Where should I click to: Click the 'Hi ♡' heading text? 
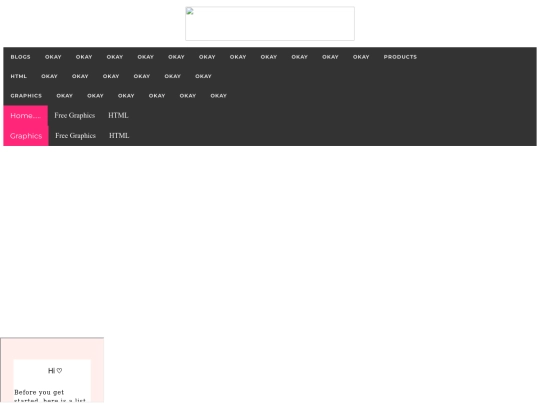(55, 371)
